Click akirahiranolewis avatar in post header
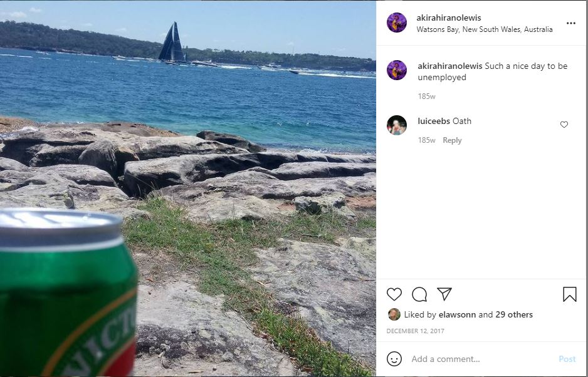 (x=397, y=23)
